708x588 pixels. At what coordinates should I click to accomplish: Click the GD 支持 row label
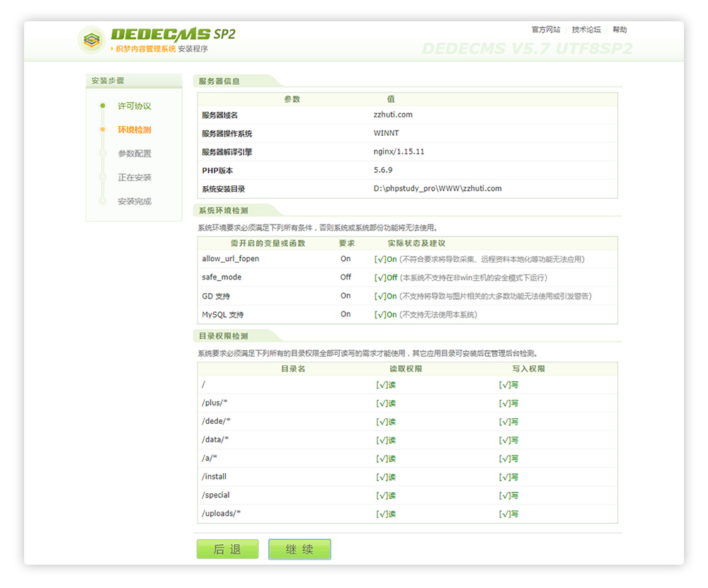(216, 296)
